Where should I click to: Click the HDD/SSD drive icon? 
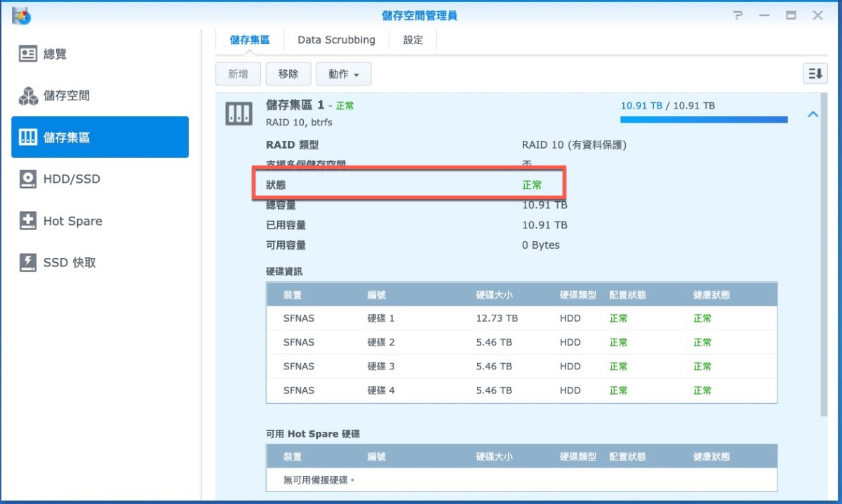click(28, 179)
